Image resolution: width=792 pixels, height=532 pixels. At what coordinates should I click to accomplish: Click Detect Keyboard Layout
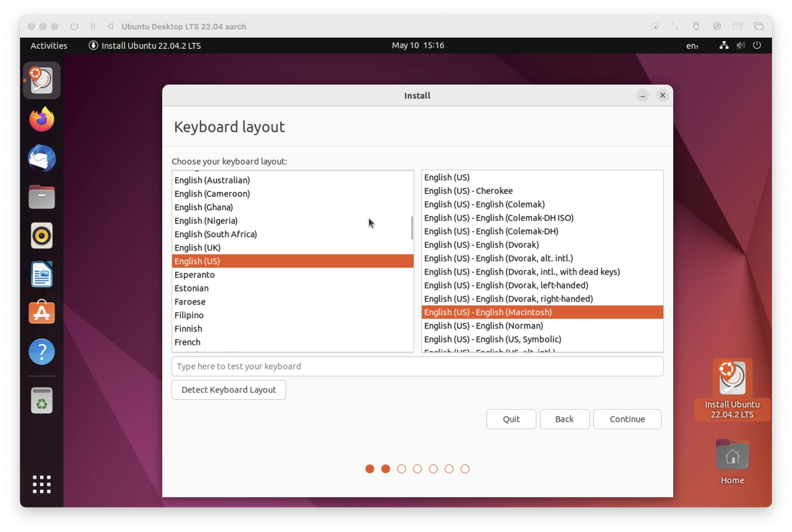tap(228, 389)
